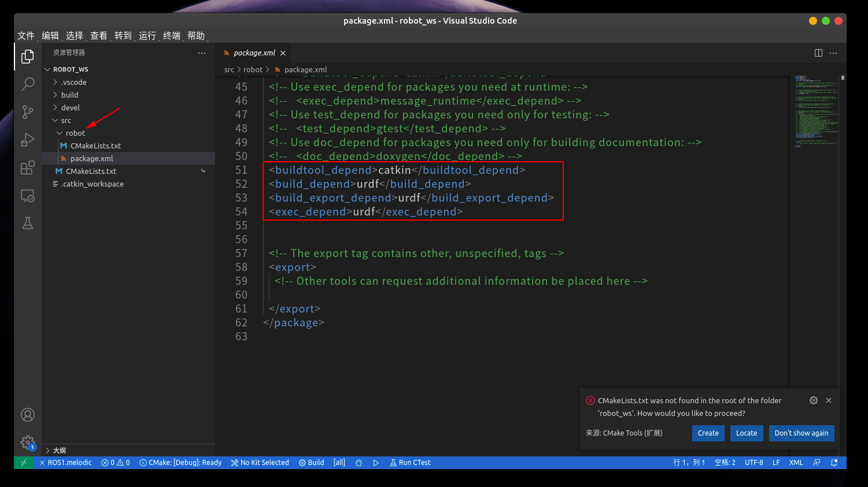This screenshot has width=868, height=487.
Task: Click Locate in the CMake notification
Action: pos(747,433)
